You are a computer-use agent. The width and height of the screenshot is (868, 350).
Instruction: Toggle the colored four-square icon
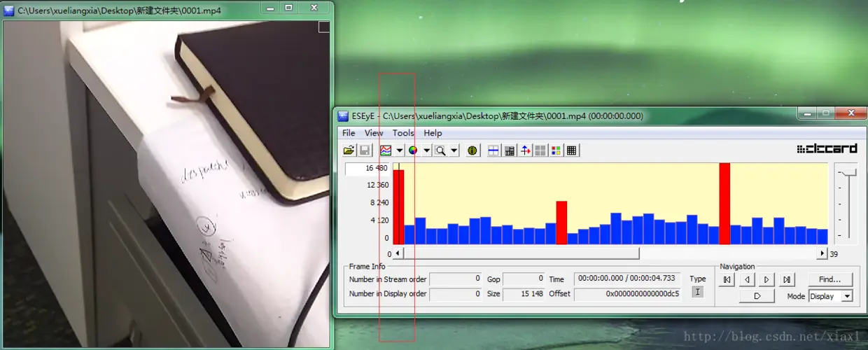point(556,150)
